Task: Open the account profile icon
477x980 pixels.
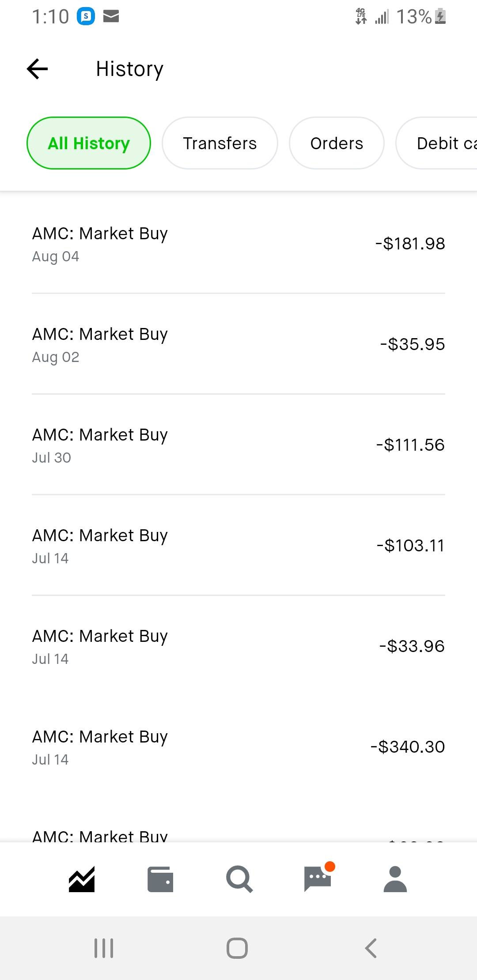Action: [x=395, y=879]
